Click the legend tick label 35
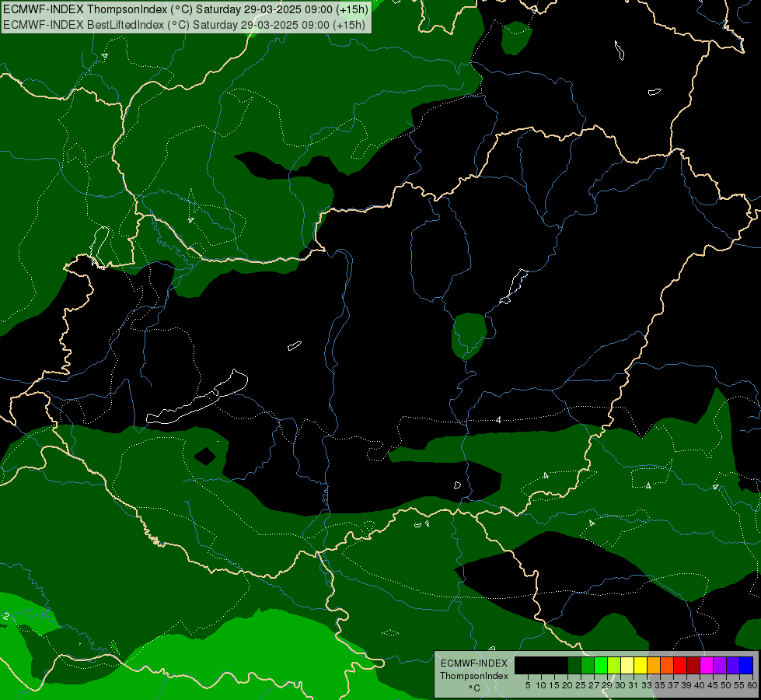Image resolution: width=761 pixels, height=700 pixels. [661, 685]
